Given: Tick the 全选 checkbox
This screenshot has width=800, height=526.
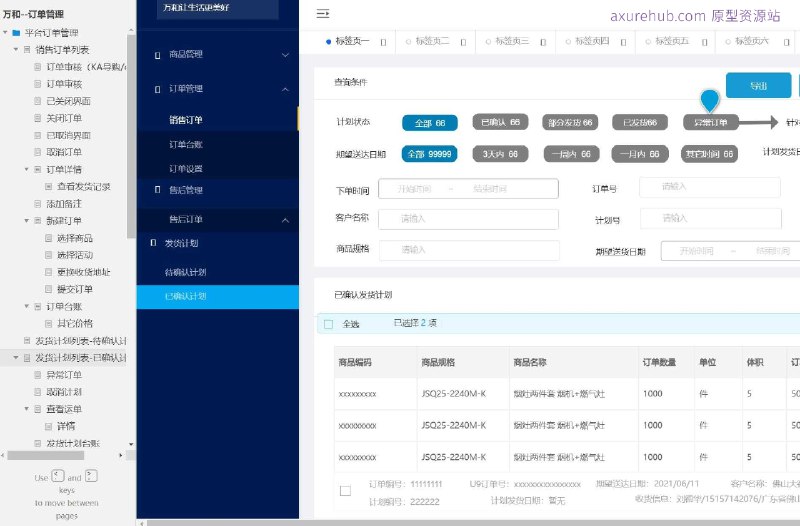Looking at the screenshot, I should [329, 324].
